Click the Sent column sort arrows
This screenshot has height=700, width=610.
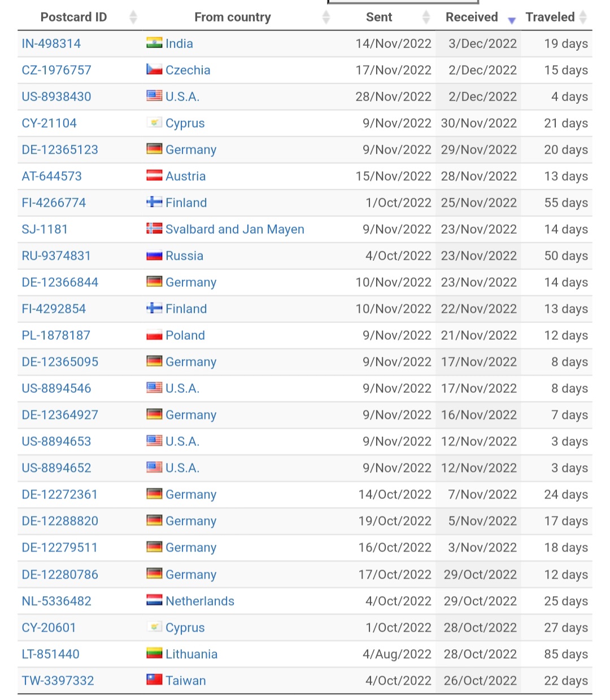click(426, 17)
